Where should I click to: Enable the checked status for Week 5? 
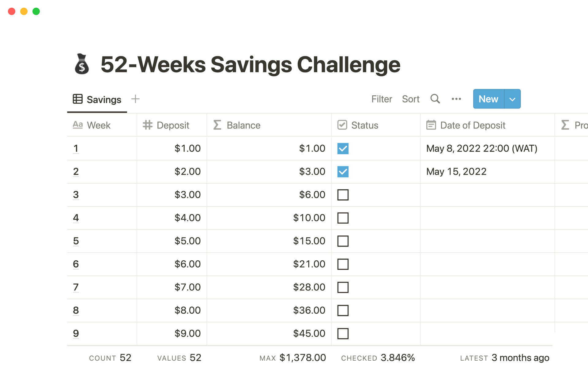343,241
